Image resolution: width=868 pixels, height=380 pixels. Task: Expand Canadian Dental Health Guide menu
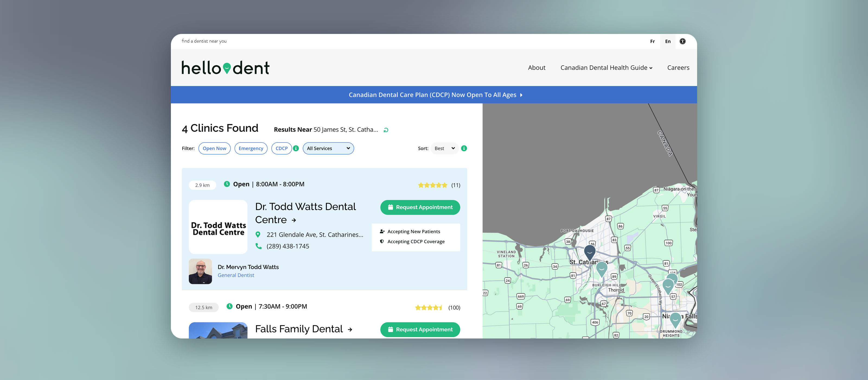(x=606, y=68)
